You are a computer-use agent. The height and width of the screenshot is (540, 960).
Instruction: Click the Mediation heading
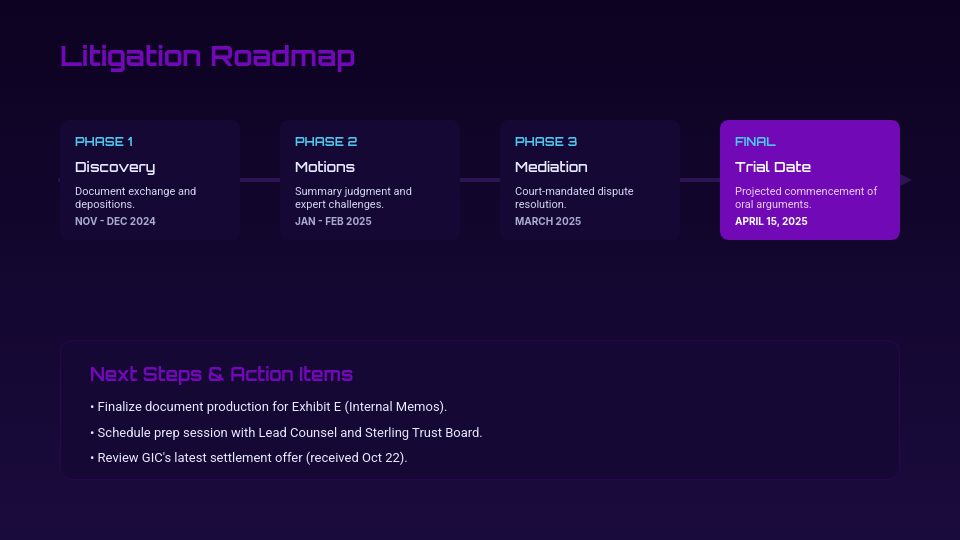pyautogui.click(x=551, y=167)
